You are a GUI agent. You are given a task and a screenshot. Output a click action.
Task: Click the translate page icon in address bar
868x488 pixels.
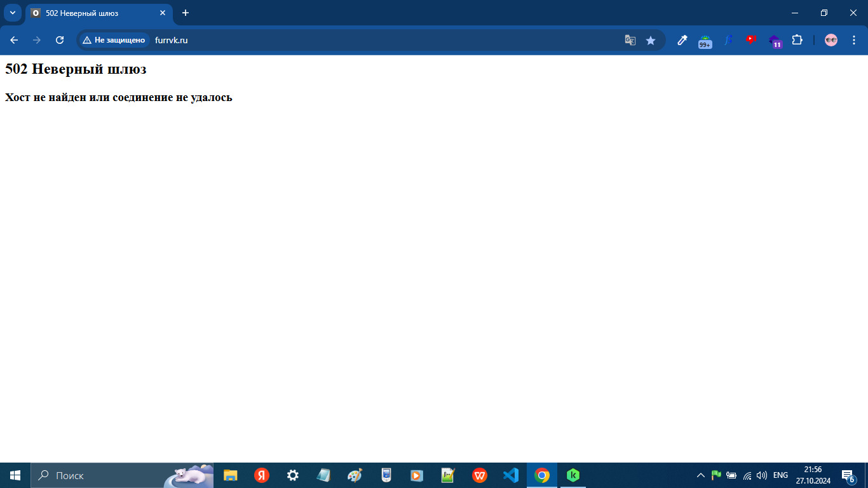(x=630, y=40)
